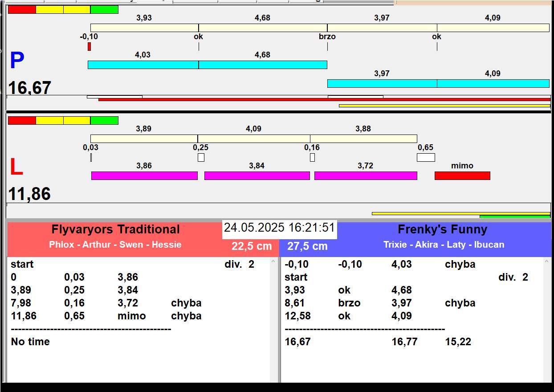This screenshot has height=392, width=554.
Task: Click the 0,16 pass value in lane L chart
Action: click(x=312, y=147)
